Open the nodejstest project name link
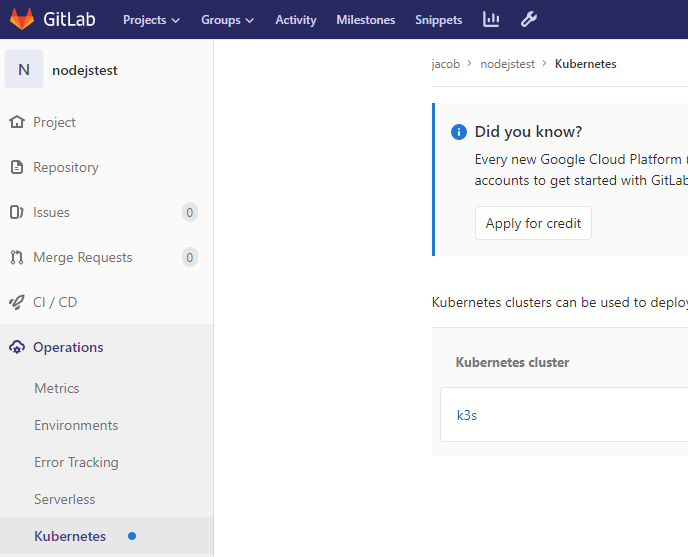 click(85, 70)
